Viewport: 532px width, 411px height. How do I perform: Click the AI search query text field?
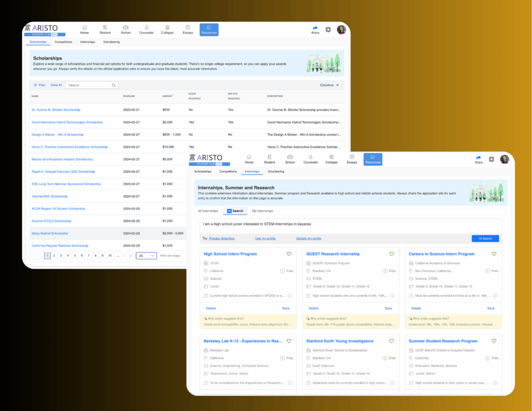point(351,224)
